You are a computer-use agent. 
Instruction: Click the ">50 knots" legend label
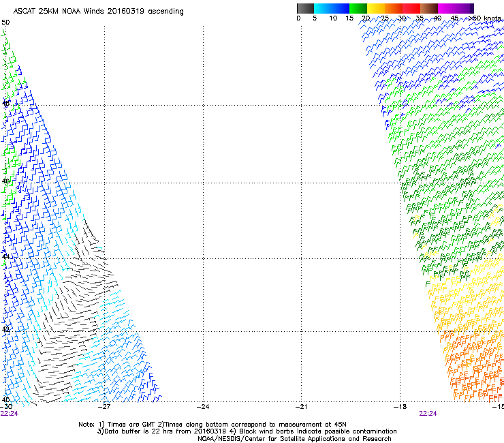click(x=484, y=18)
